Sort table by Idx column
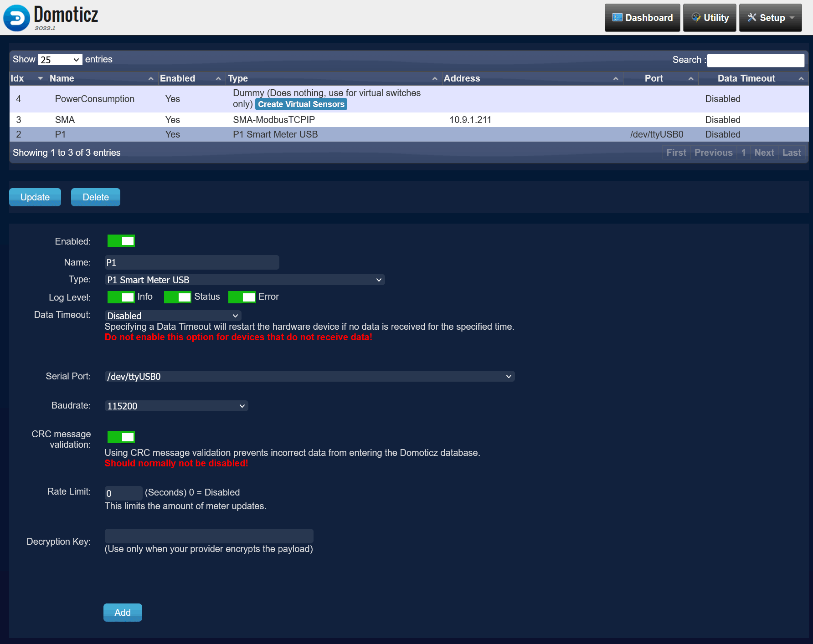 coord(28,78)
